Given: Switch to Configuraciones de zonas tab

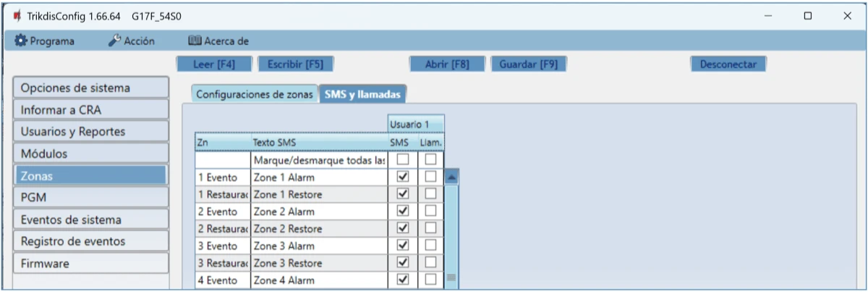Looking at the screenshot, I should click(x=255, y=93).
